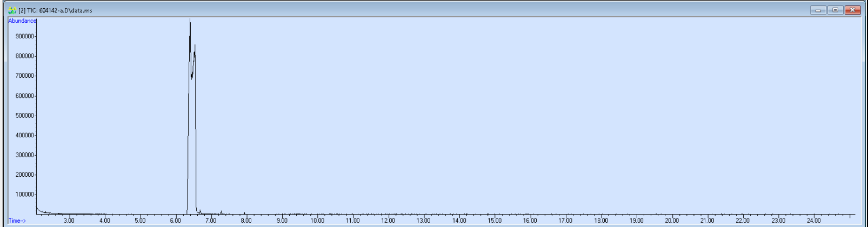Click the 200000 abundance tick label

[25, 175]
